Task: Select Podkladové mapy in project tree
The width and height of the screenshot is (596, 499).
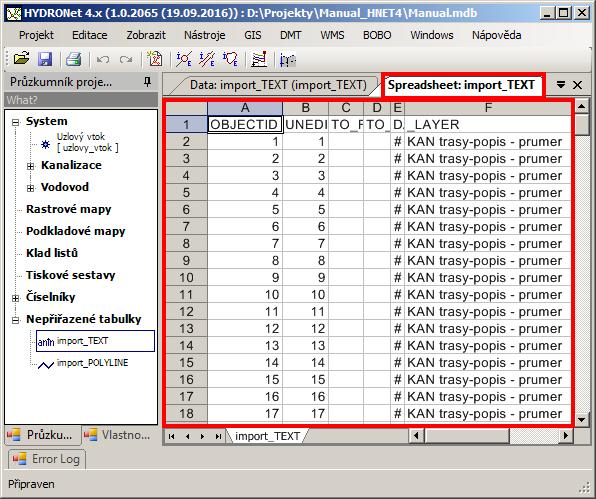Action: pos(75,231)
